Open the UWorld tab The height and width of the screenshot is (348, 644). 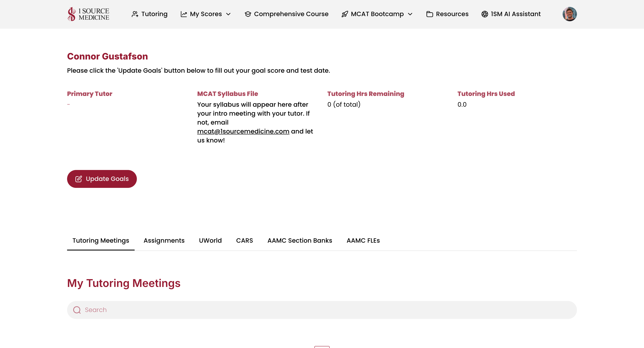[x=210, y=240]
